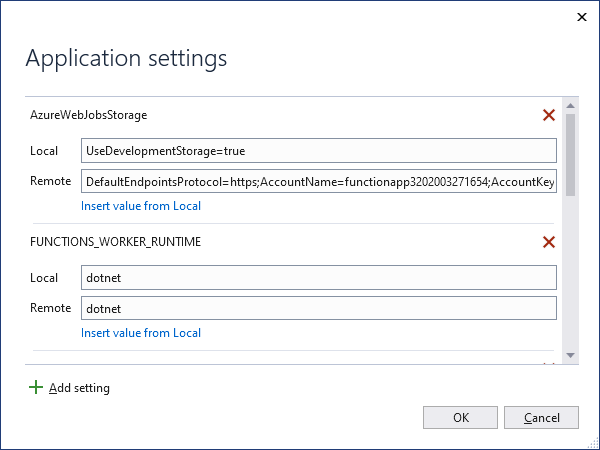Focus the AzureWebJobsStorage Local value field

319,151
